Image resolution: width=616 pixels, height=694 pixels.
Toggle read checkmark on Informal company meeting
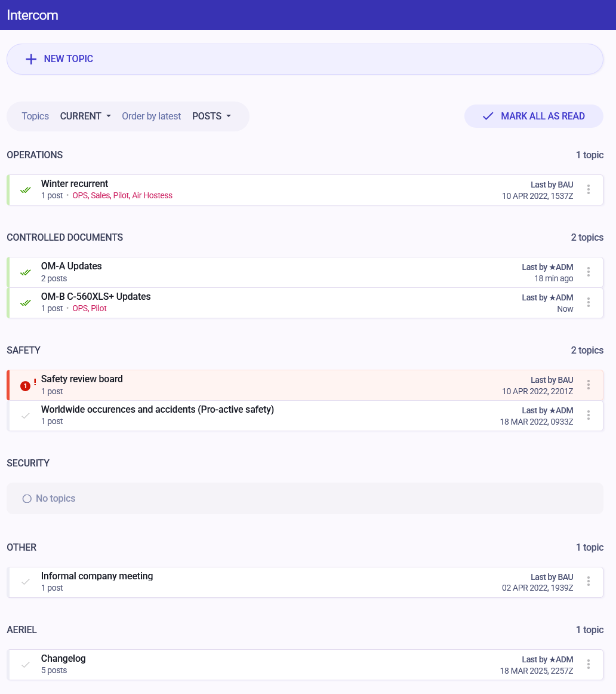[25, 582]
